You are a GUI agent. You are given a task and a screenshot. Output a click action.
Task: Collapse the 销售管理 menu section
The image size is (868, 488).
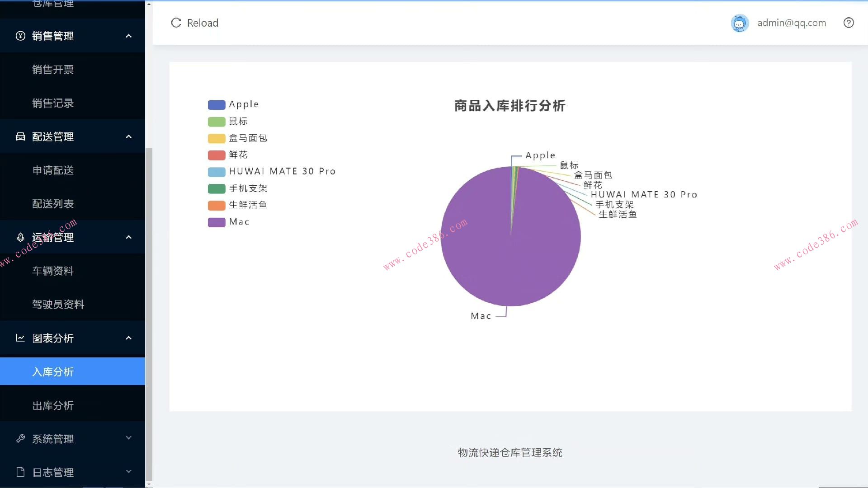[x=129, y=36]
